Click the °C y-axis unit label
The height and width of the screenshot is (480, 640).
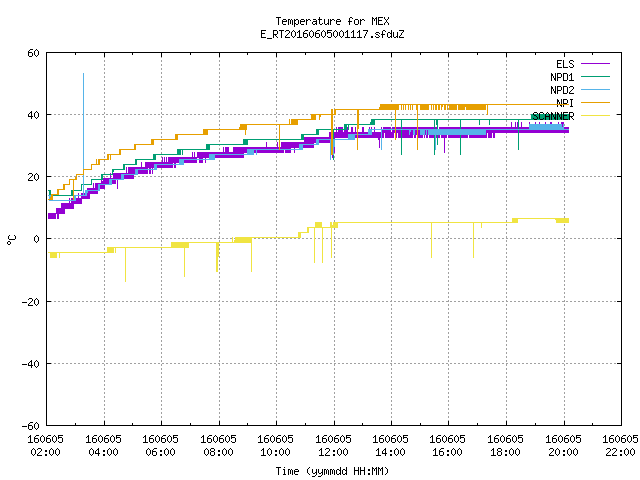tap(11, 240)
